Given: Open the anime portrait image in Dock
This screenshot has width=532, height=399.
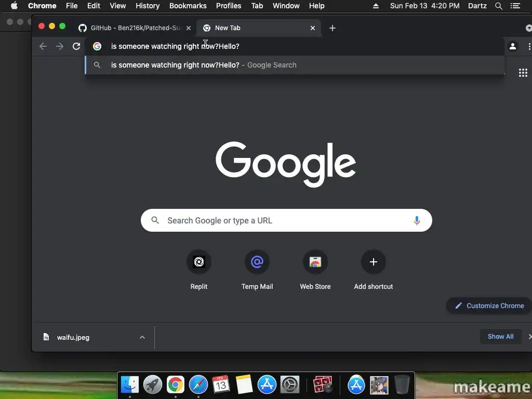Looking at the screenshot, I should 379,385.
